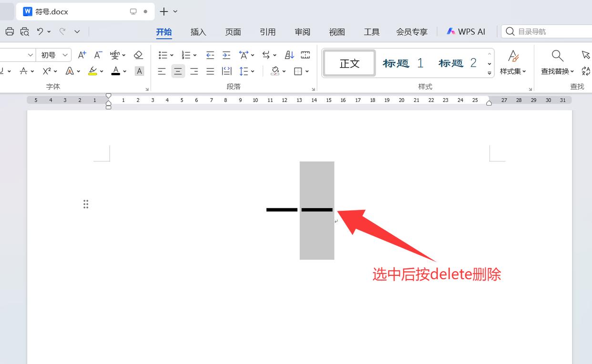
Task: Click the Redo arrow icon
Action: [x=62, y=31]
